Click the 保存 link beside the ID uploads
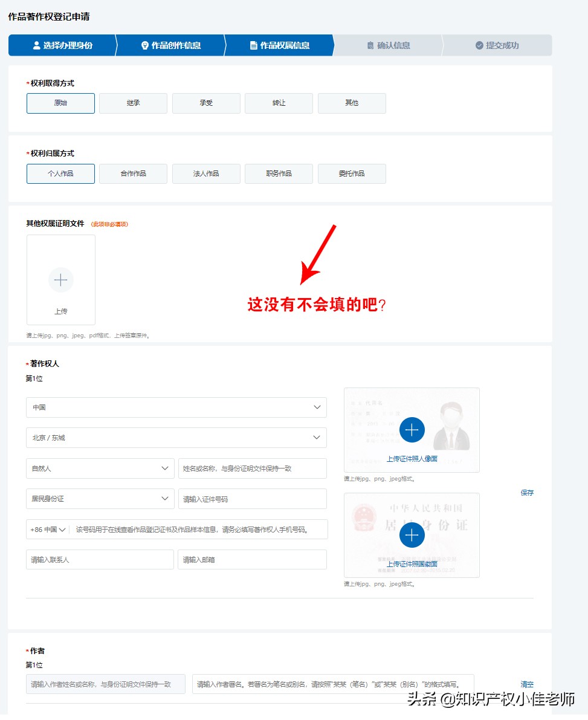Screen dimensions: 588x720 [x=526, y=493]
